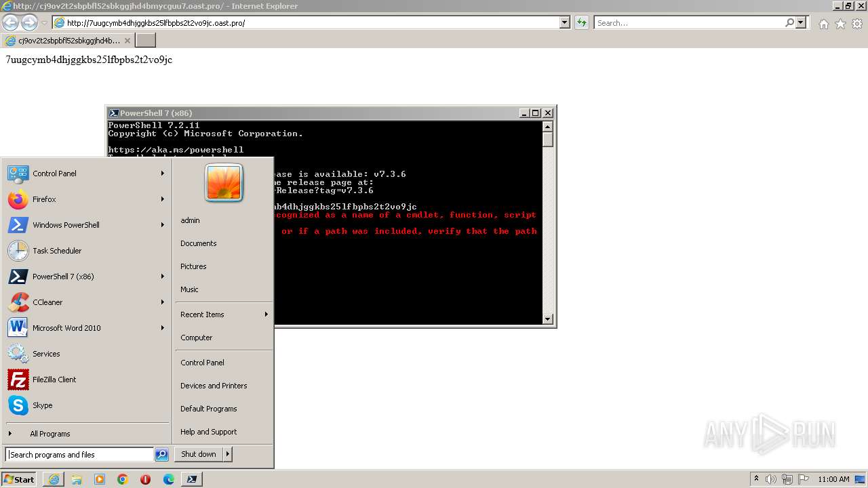The image size is (868, 488).
Task: Open Chrome from the taskbar
Action: [x=123, y=479]
